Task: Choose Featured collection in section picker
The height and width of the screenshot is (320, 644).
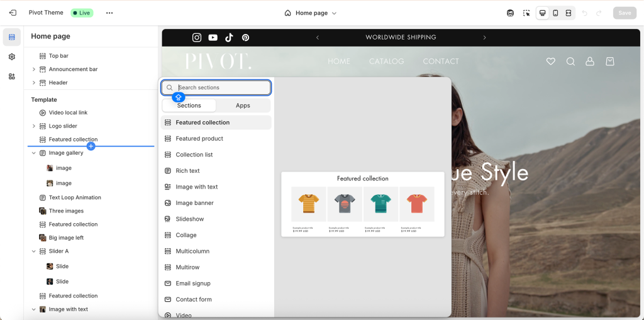Action: click(216, 123)
